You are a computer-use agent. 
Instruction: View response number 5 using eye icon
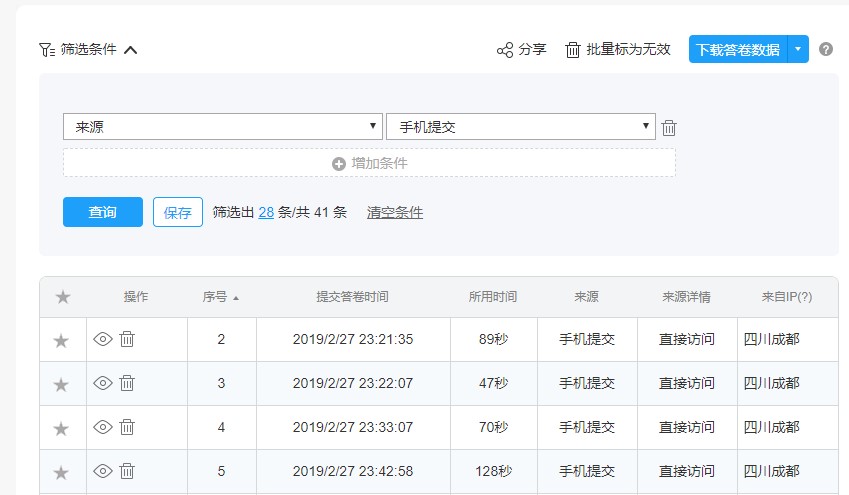(x=102, y=471)
